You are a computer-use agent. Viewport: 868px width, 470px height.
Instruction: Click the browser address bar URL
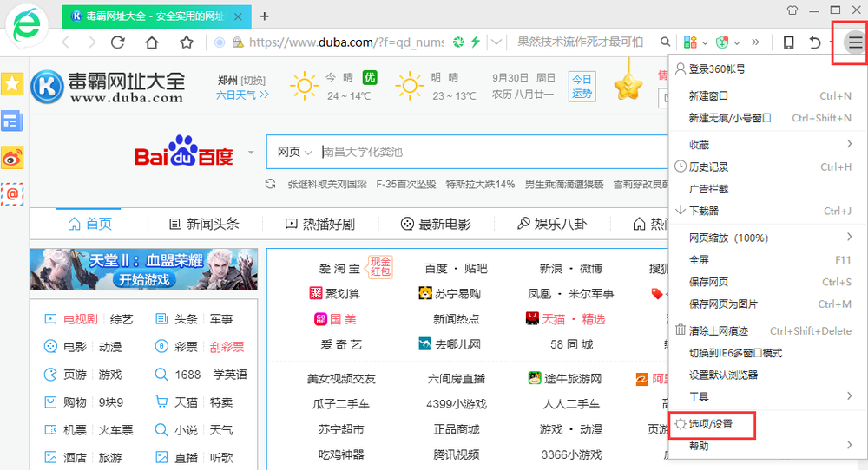point(346,42)
